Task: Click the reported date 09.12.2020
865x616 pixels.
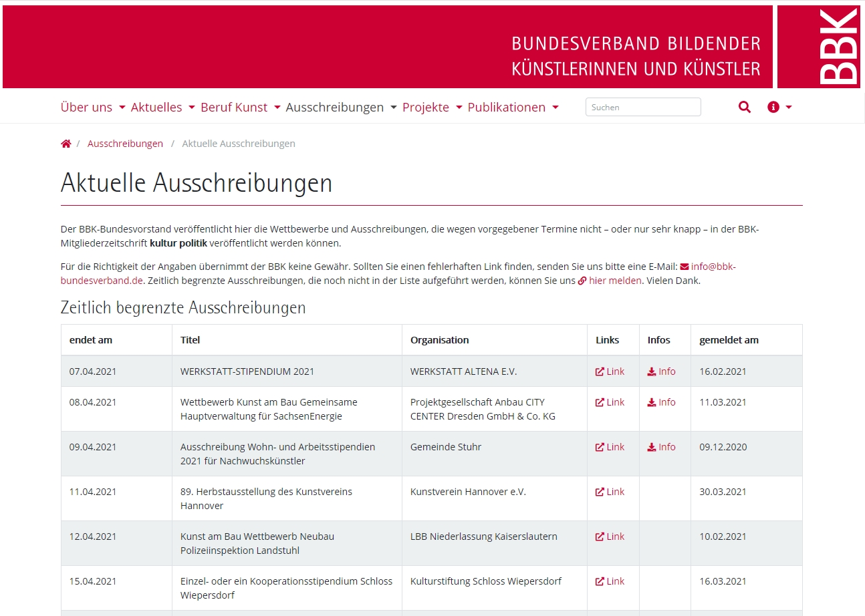Action: pos(723,447)
